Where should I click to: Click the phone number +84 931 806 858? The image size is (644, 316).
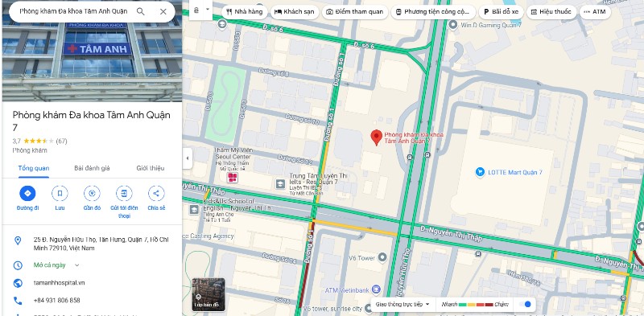click(x=56, y=301)
